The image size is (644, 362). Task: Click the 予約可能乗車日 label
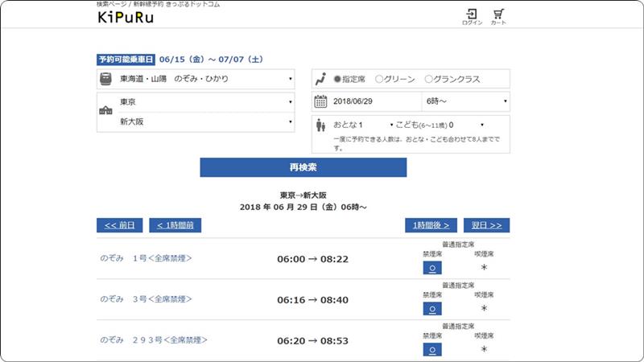pyautogui.click(x=126, y=60)
